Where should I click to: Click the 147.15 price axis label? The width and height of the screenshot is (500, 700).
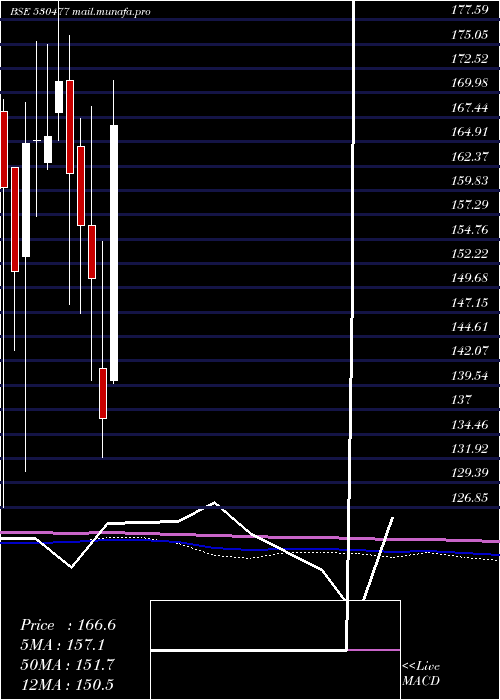click(470, 303)
